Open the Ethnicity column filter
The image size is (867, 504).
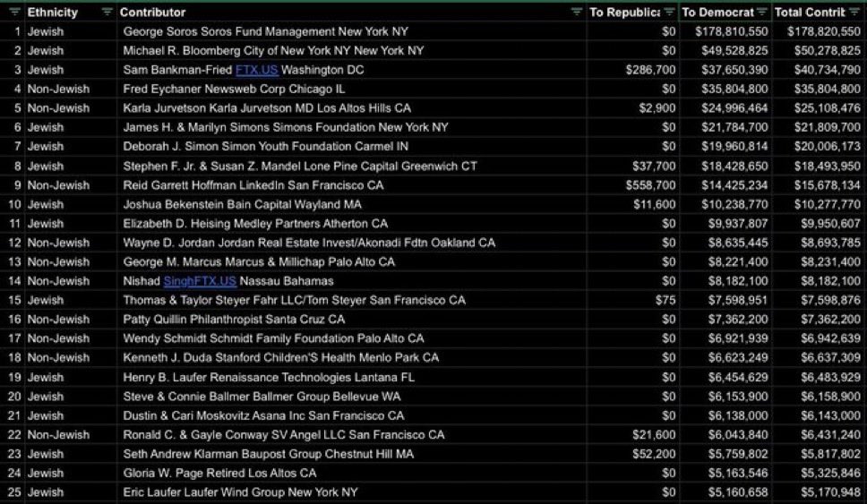click(x=107, y=13)
